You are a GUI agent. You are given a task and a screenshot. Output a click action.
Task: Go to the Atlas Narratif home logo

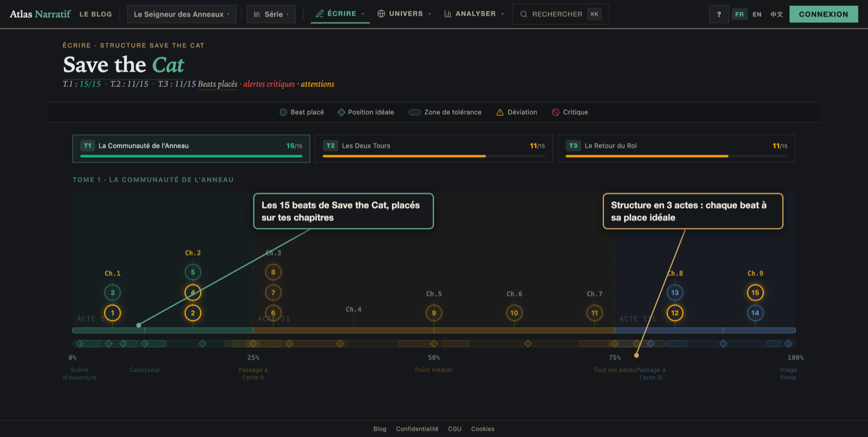click(40, 14)
